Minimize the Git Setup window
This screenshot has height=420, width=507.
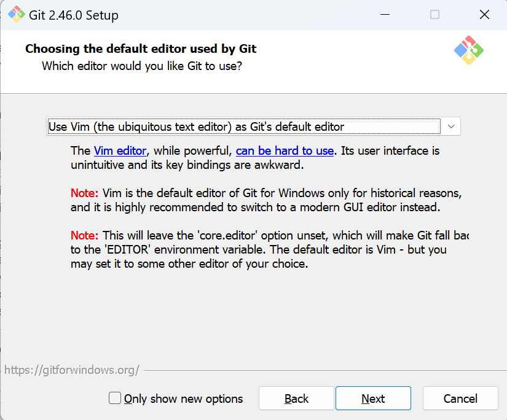pos(385,15)
